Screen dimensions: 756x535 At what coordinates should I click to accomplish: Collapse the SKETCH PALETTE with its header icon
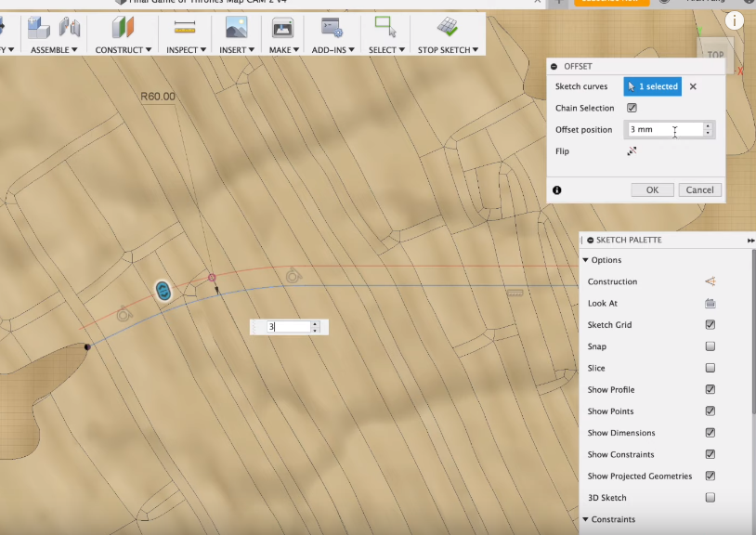[591, 240]
